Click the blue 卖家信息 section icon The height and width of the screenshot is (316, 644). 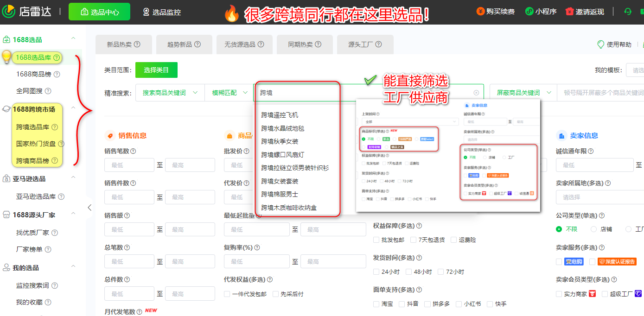click(x=561, y=135)
